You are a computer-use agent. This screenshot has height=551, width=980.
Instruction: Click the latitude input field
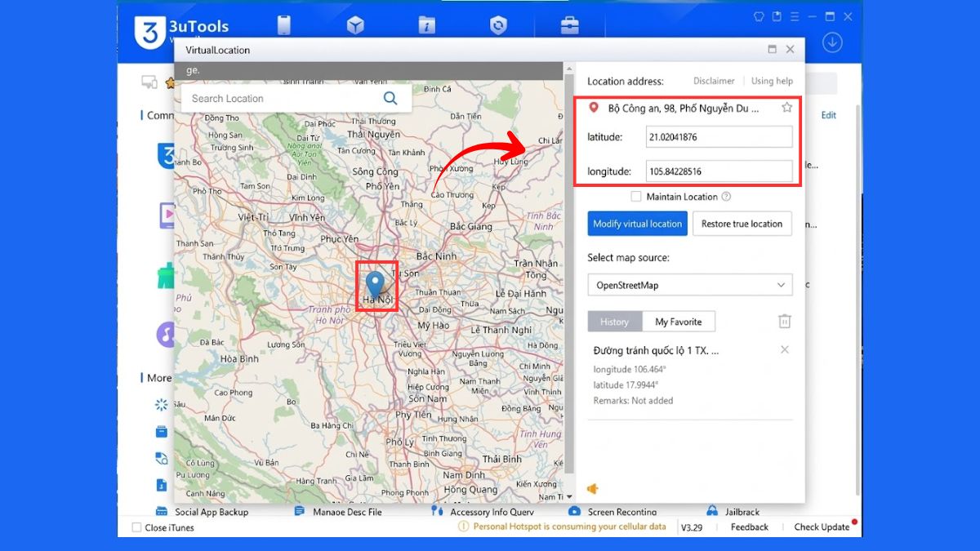[719, 137]
